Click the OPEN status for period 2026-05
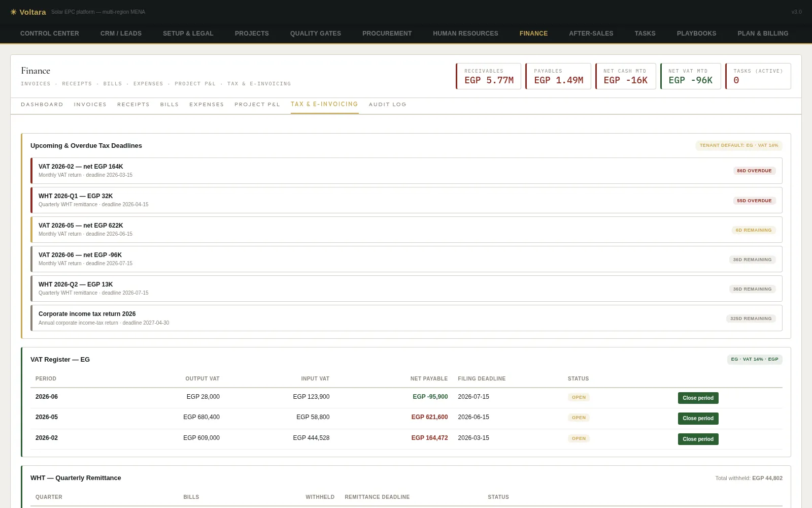Viewport: 812px width, 508px height. point(579,418)
